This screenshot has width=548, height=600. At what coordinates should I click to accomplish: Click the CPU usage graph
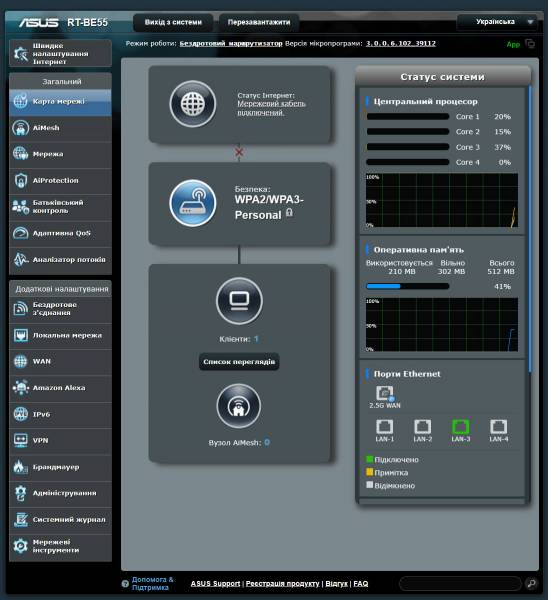442,201
